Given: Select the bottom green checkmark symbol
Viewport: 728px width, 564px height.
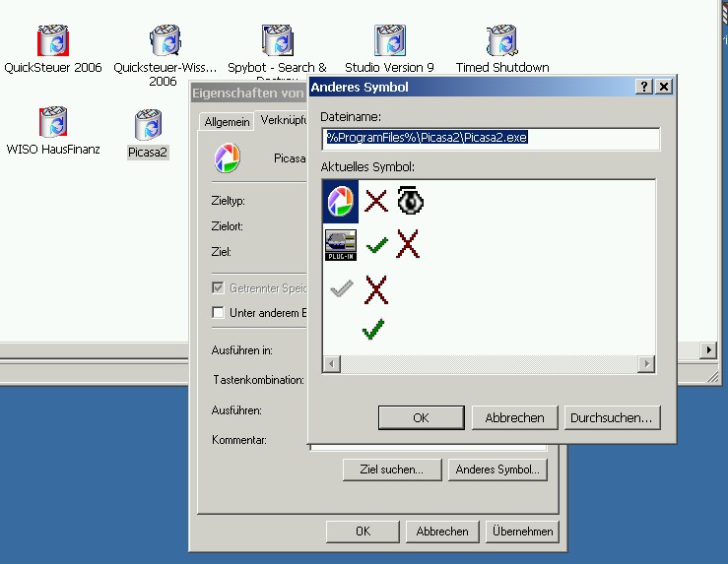Looking at the screenshot, I should point(373,330).
